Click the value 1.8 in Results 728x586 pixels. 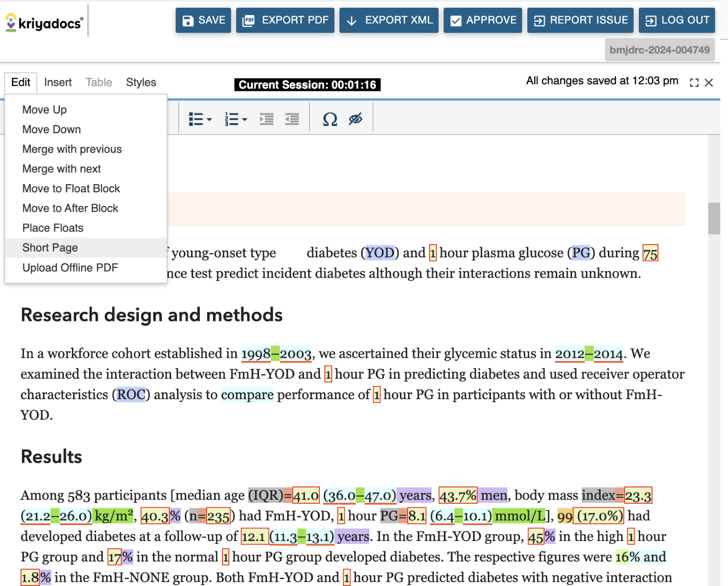coord(30,578)
